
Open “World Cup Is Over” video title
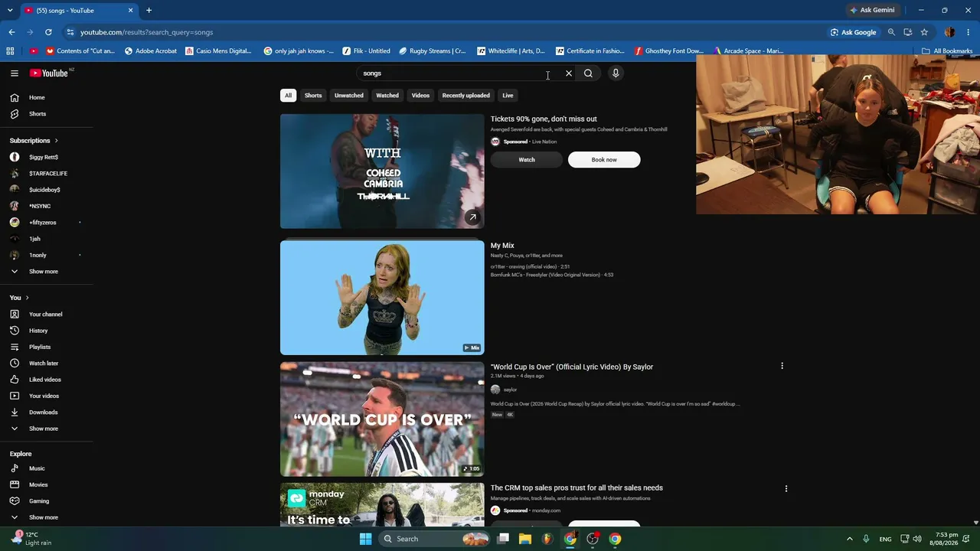point(572,367)
